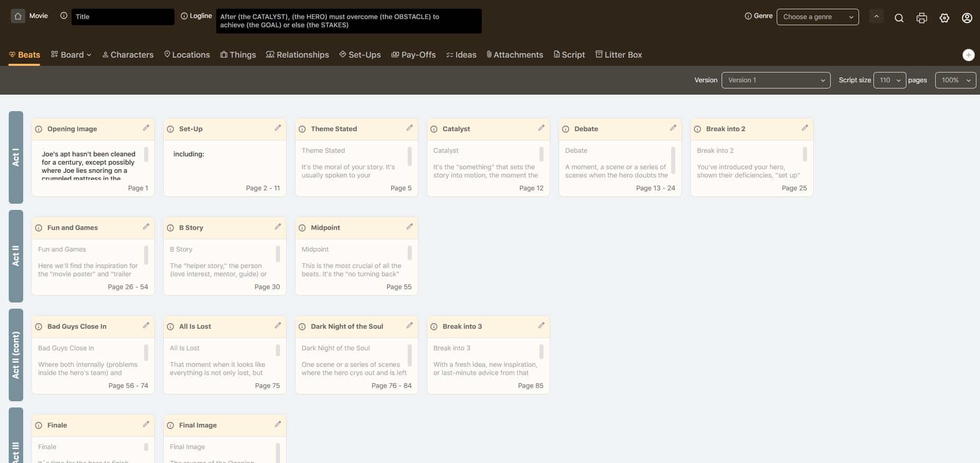Select the Act I section label
Screen dimensions: 980x463
pos(16,157)
